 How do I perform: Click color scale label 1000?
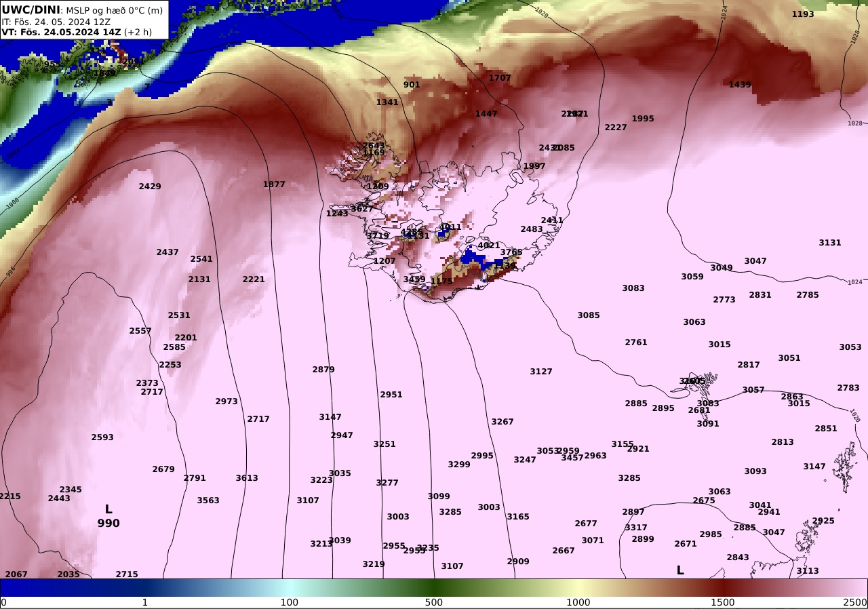pos(578,602)
